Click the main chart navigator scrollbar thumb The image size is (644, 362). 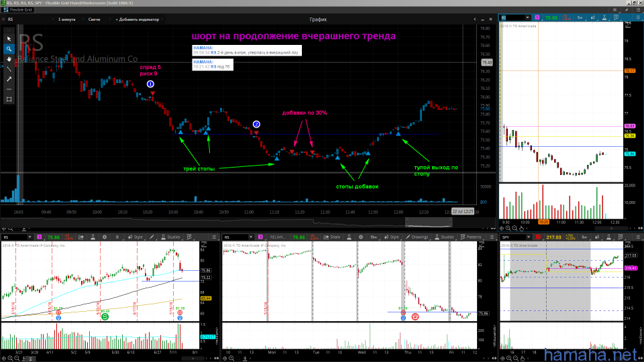coord(429,222)
